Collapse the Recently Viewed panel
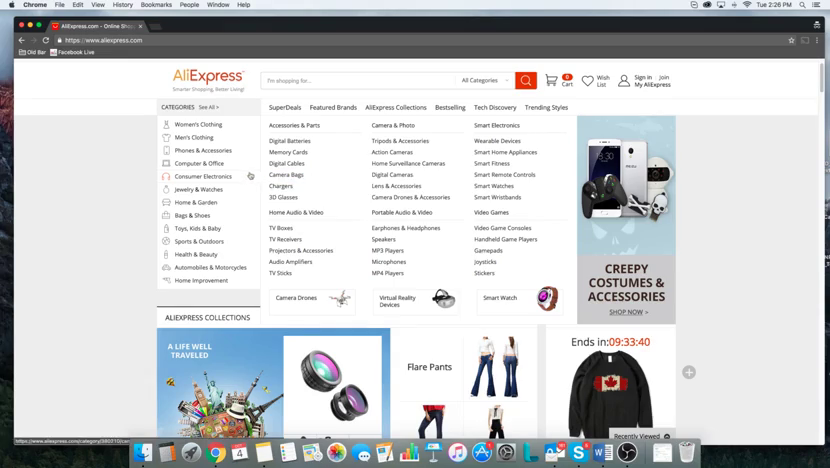Screen dimensions: 830x468 (x=667, y=436)
